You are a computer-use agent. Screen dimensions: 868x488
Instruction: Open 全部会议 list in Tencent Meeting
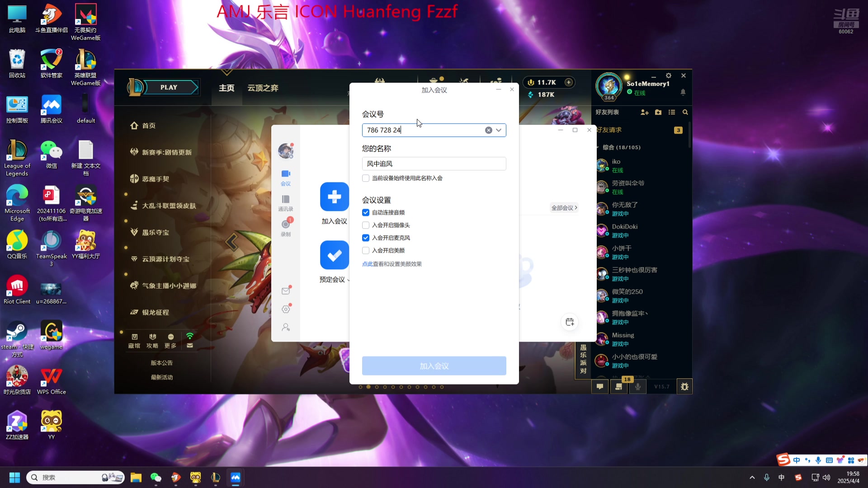(564, 208)
